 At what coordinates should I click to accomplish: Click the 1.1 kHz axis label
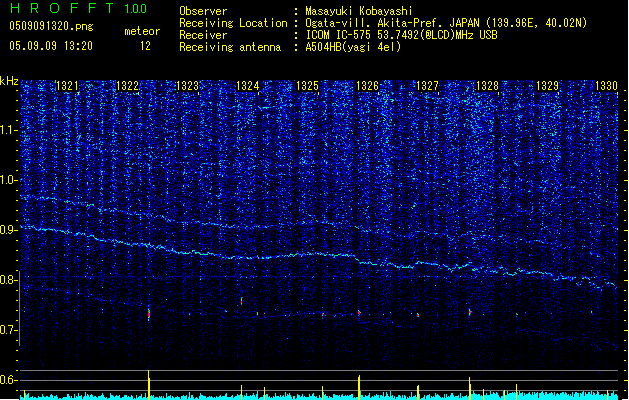pyautogui.click(x=9, y=131)
